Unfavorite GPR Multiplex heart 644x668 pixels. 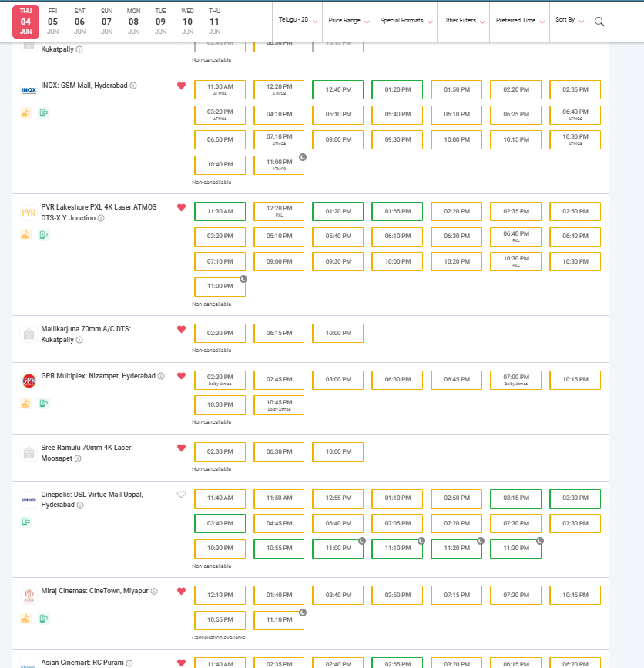pyautogui.click(x=182, y=376)
